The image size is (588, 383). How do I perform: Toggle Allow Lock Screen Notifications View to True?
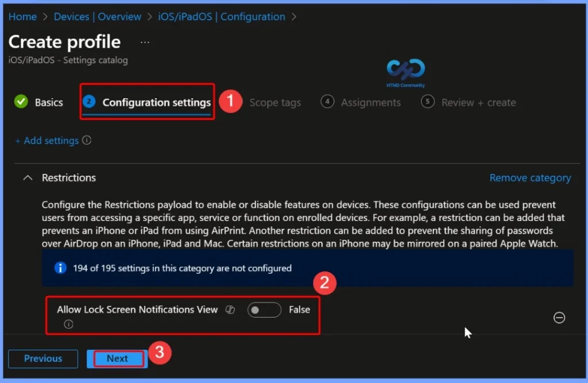264,310
